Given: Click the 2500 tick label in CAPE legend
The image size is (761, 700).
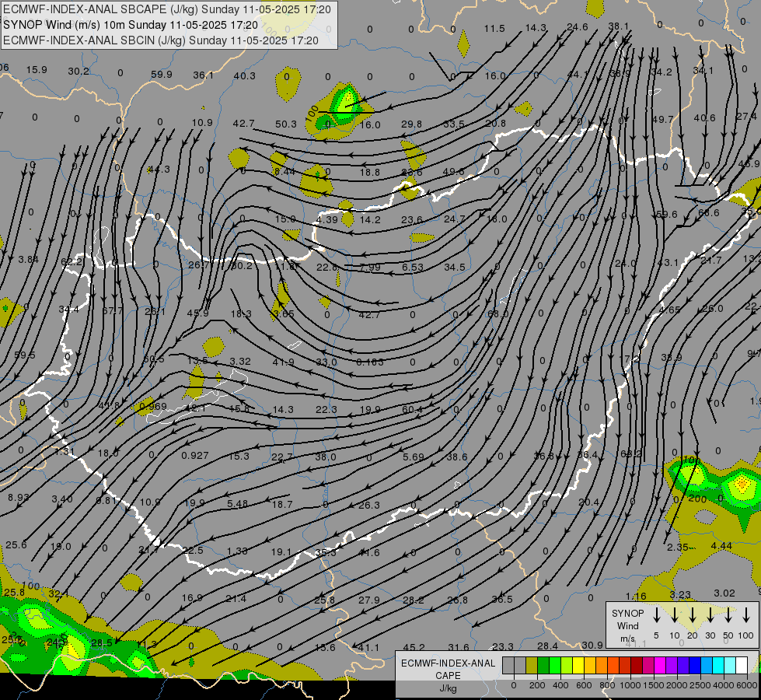Looking at the screenshot, I should click(x=700, y=685).
